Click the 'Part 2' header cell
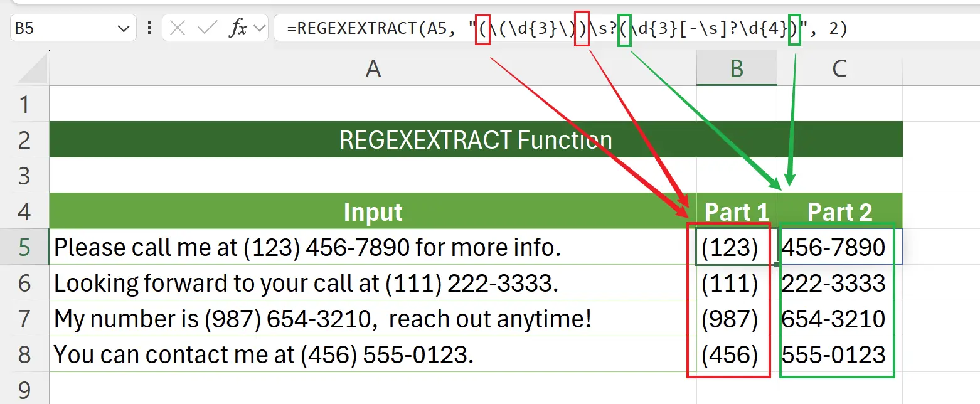 pos(839,212)
